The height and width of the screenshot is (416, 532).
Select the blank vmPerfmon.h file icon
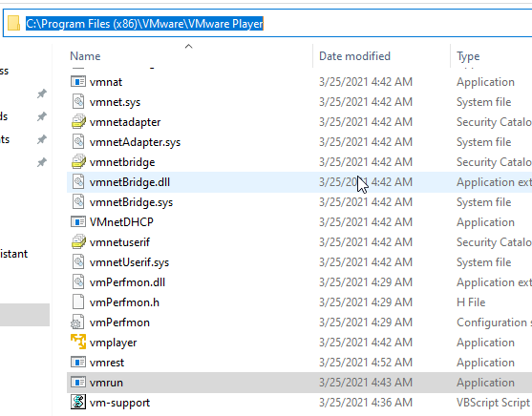coord(78,302)
